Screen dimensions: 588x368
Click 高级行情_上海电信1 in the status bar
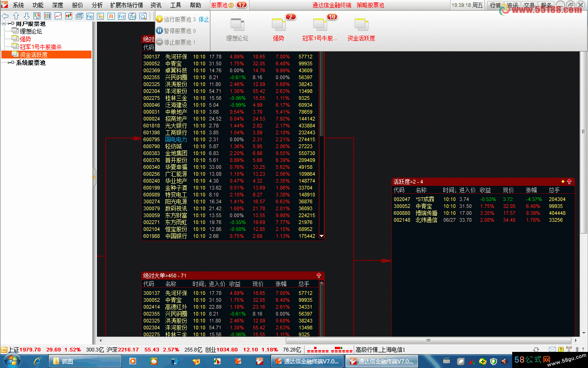tap(380, 350)
